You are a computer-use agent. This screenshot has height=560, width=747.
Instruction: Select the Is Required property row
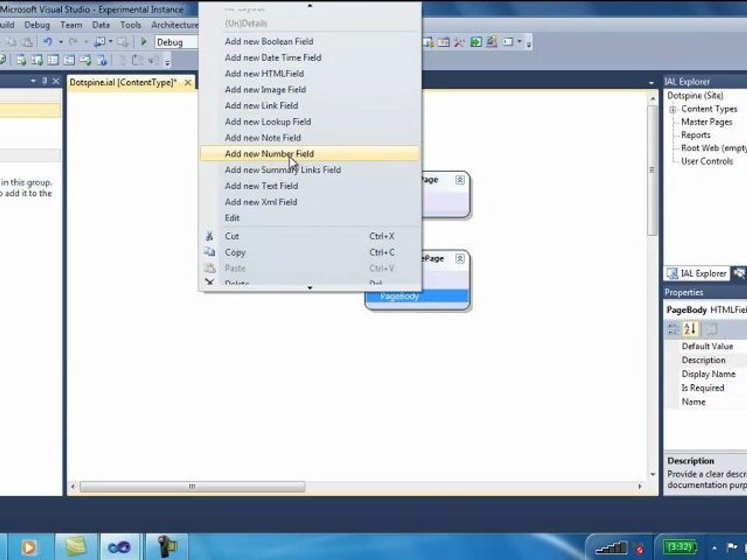706,388
